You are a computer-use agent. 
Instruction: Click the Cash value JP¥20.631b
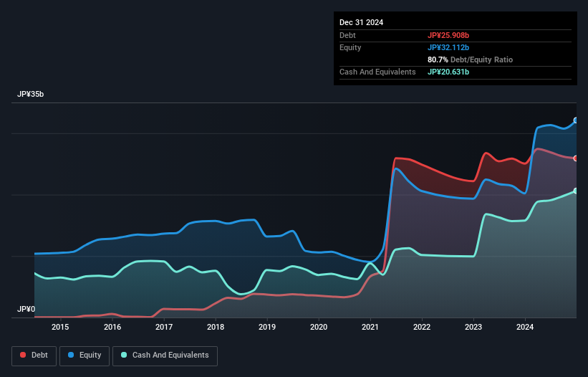pos(448,72)
